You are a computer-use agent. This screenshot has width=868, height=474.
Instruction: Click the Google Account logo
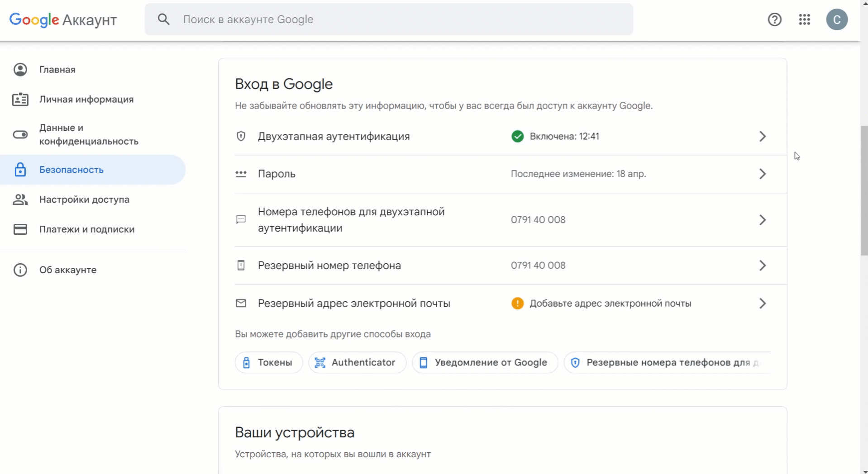[x=63, y=19]
